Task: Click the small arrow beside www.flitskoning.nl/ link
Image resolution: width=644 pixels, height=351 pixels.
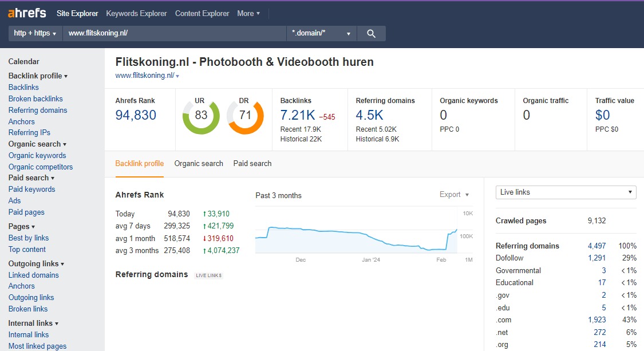Action: coord(177,76)
